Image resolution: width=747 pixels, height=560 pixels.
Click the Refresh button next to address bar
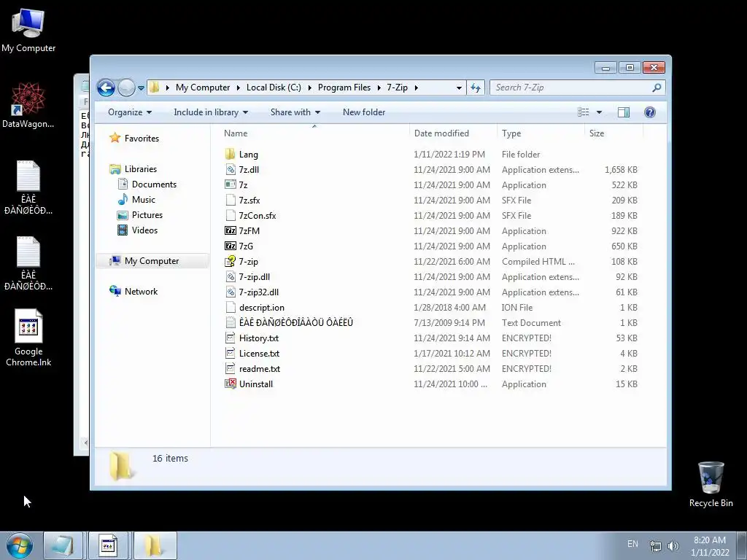476,87
